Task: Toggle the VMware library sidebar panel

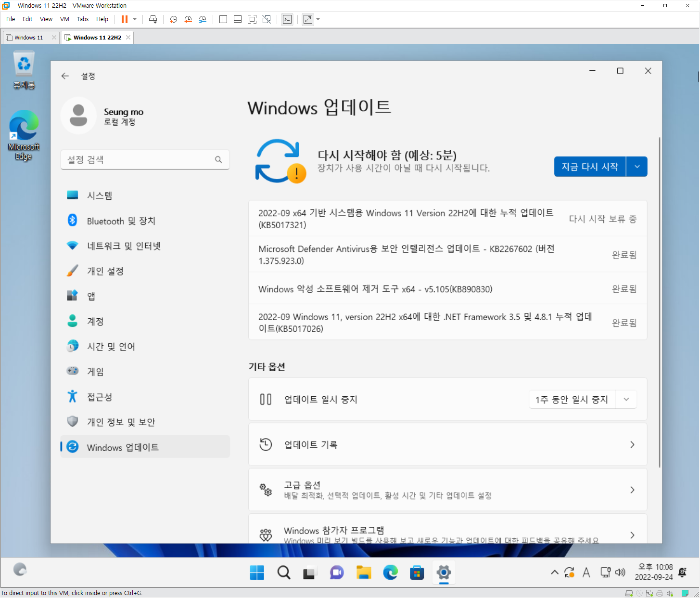Action: [x=223, y=19]
